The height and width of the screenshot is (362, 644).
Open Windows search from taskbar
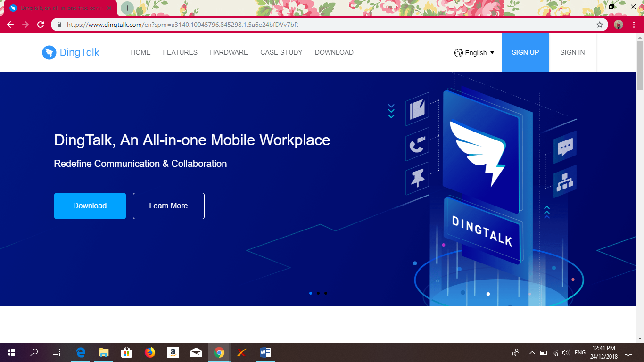tap(34, 353)
